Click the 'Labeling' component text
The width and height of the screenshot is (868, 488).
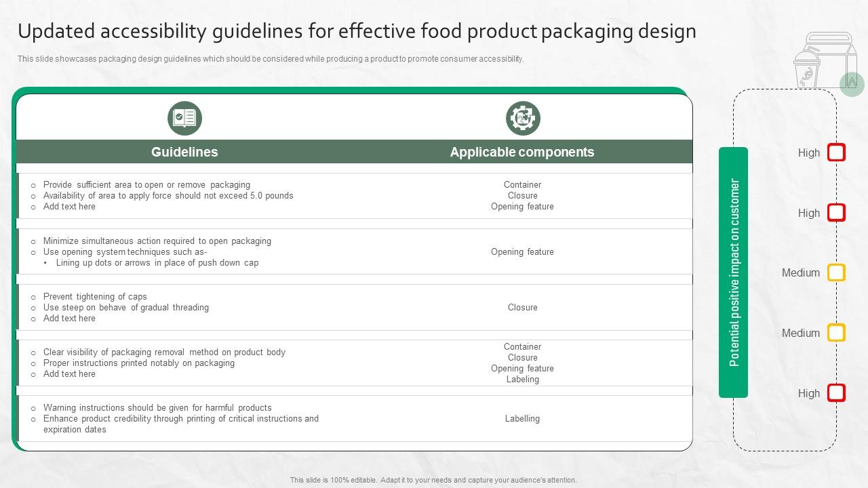click(x=522, y=379)
